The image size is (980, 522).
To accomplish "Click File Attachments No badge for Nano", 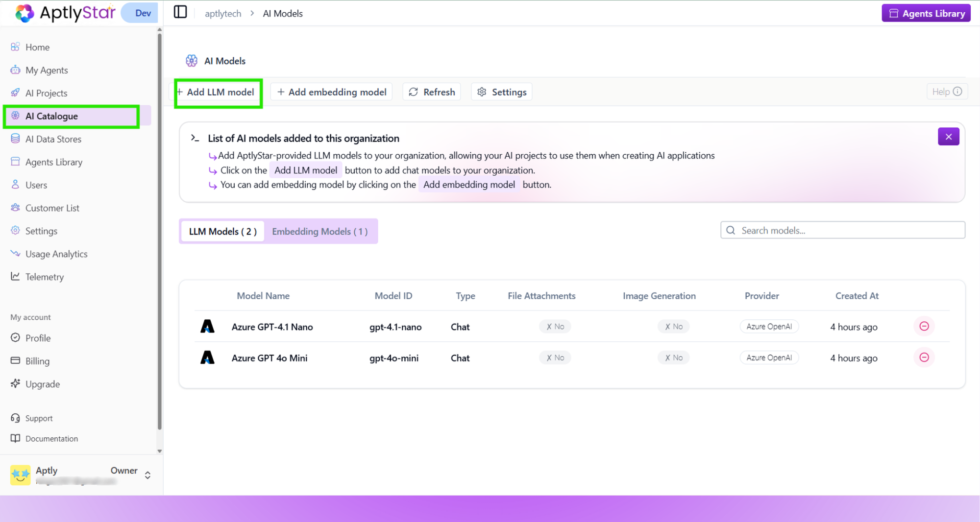I will 555,327.
